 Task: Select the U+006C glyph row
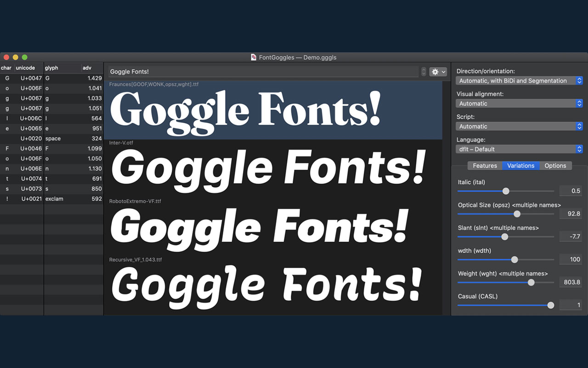(52, 118)
